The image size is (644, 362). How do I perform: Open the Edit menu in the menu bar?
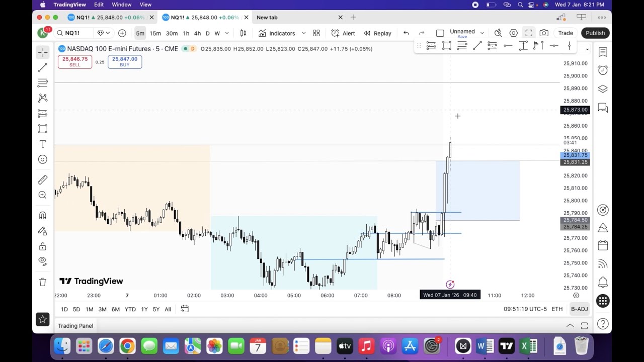coord(99,5)
